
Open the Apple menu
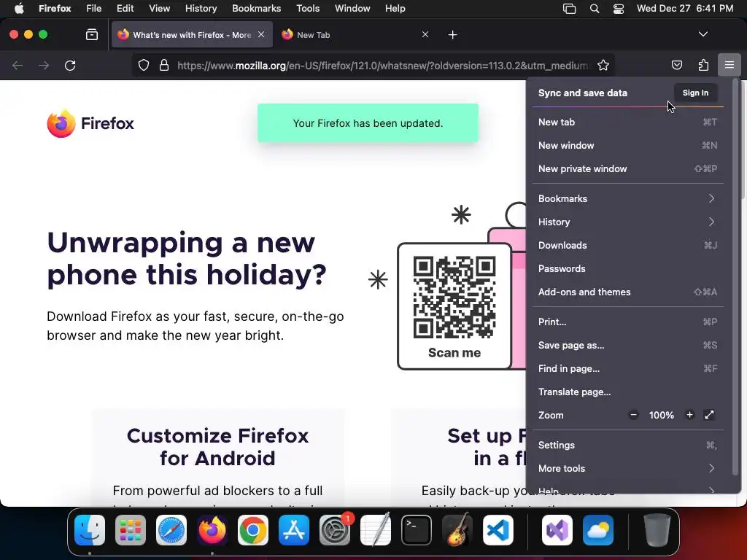[x=19, y=9]
